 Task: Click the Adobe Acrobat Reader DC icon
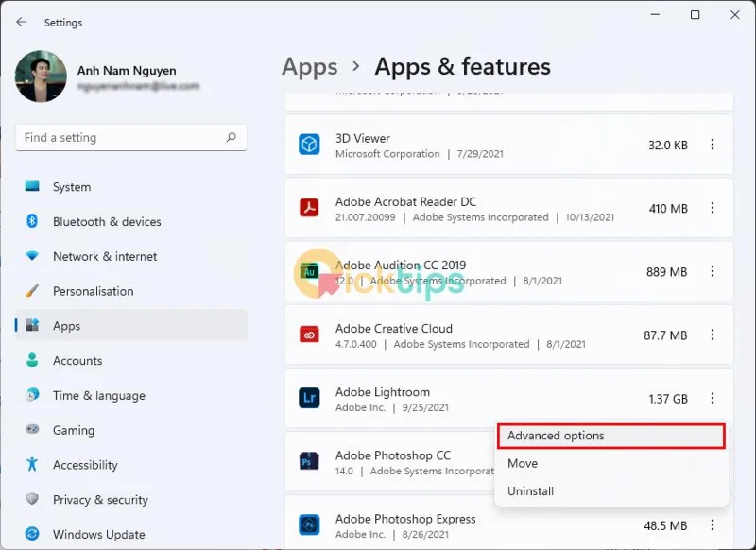(309, 208)
